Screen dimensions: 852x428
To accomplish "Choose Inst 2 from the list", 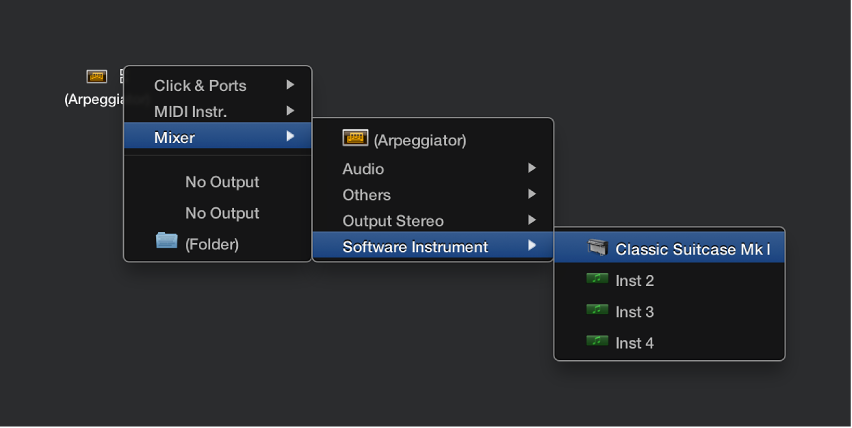I will pyautogui.click(x=669, y=280).
